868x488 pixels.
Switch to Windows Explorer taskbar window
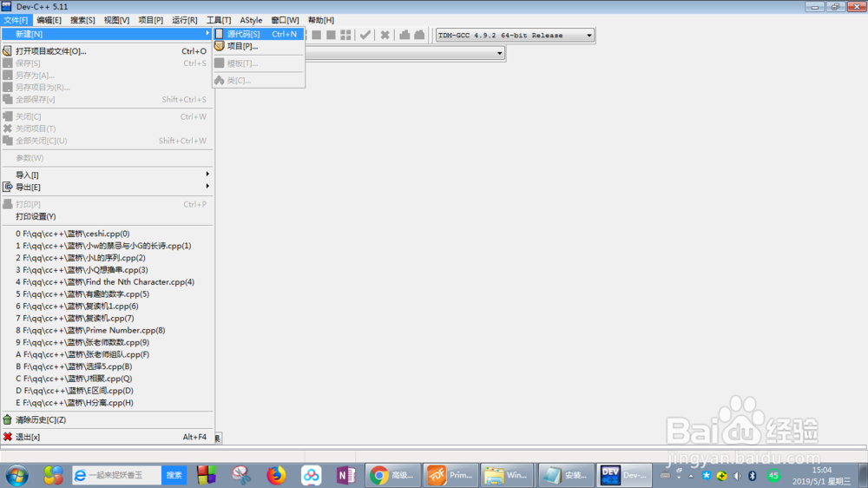pyautogui.click(x=508, y=475)
